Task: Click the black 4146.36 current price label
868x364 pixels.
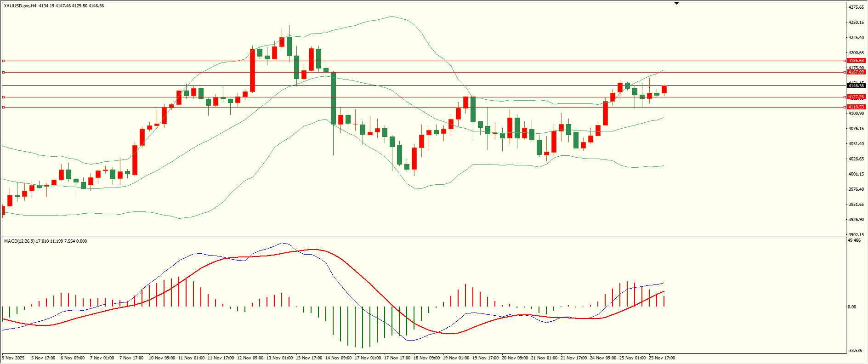Action: pyautogui.click(x=856, y=86)
